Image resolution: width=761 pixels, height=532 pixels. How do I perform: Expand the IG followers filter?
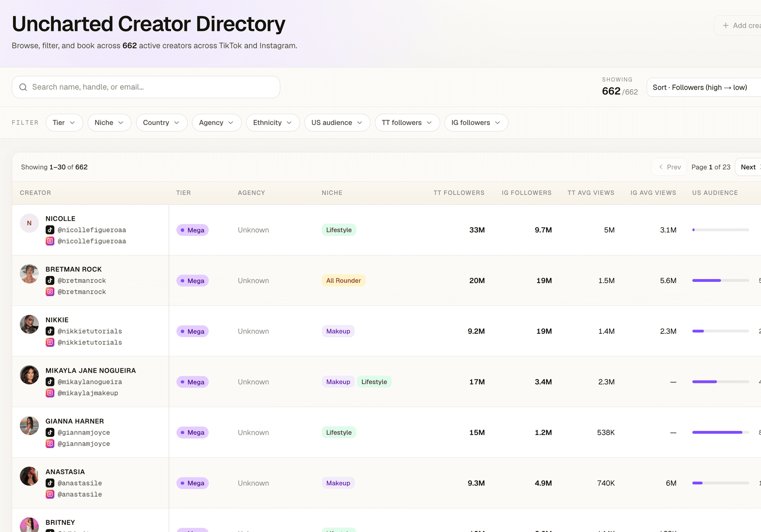(x=476, y=122)
